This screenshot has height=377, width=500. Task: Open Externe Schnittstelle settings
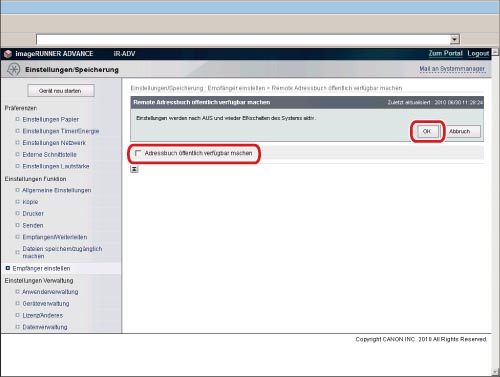click(x=49, y=154)
